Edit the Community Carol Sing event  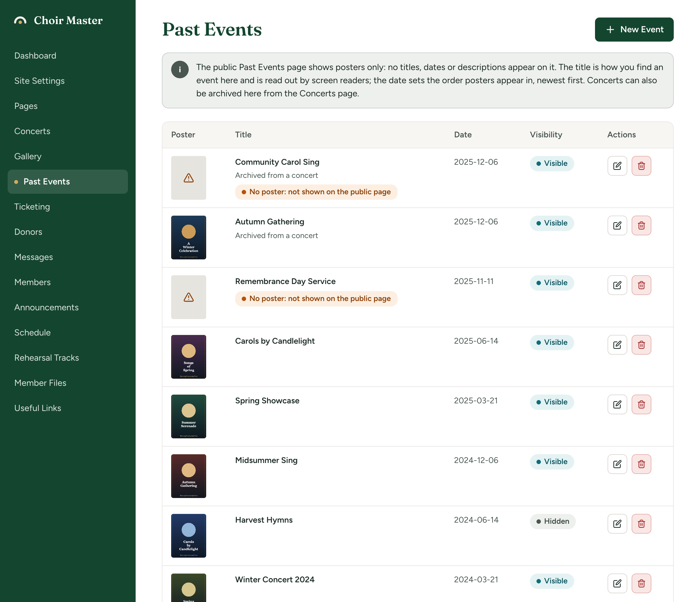[x=617, y=166]
